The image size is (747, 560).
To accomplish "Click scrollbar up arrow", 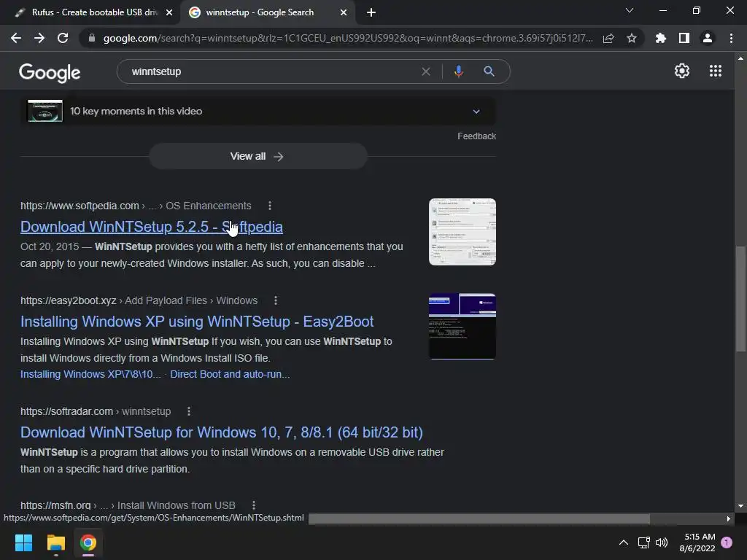I will (740, 58).
